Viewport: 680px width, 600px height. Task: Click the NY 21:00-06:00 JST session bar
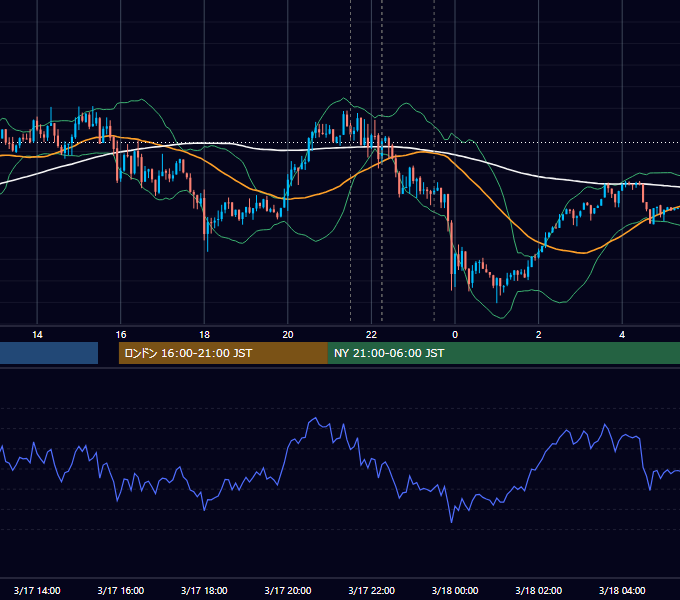coord(503,353)
